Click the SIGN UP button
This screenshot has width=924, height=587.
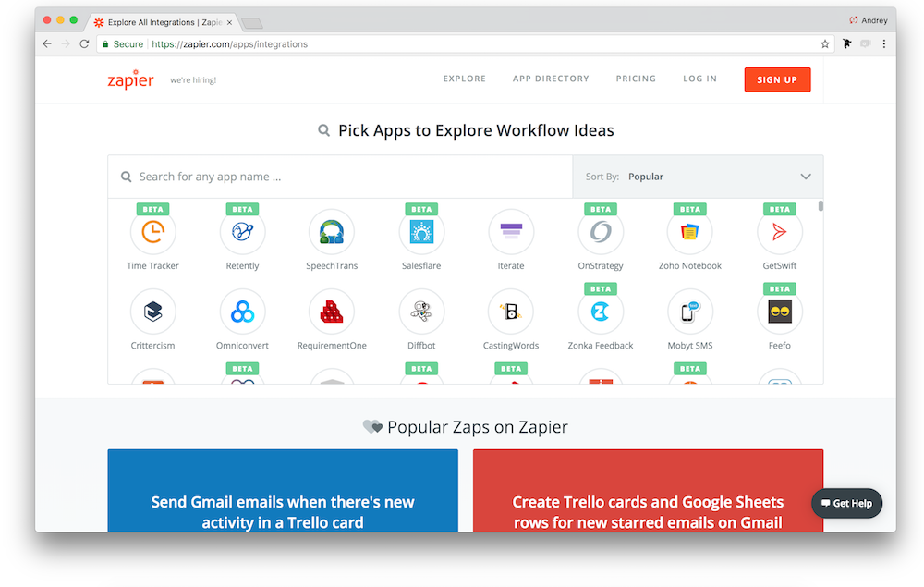(x=777, y=79)
